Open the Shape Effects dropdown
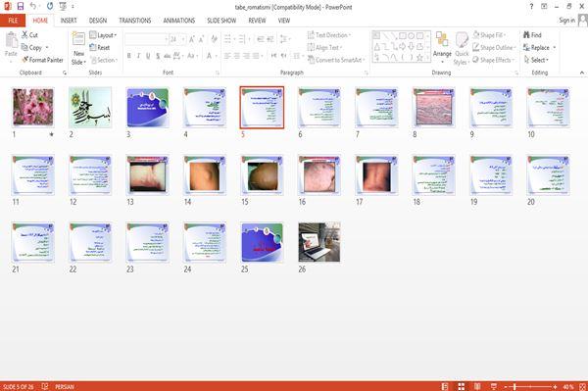Image resolution: width=588 pixels, height=391 pixels. (x=493, y=60)
